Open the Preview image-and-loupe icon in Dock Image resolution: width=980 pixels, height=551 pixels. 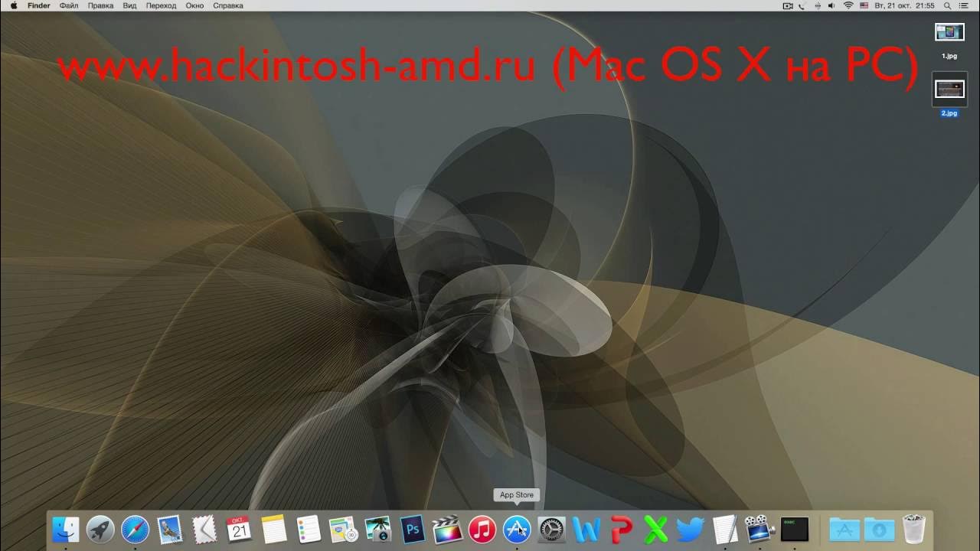[x=343, y=529]
